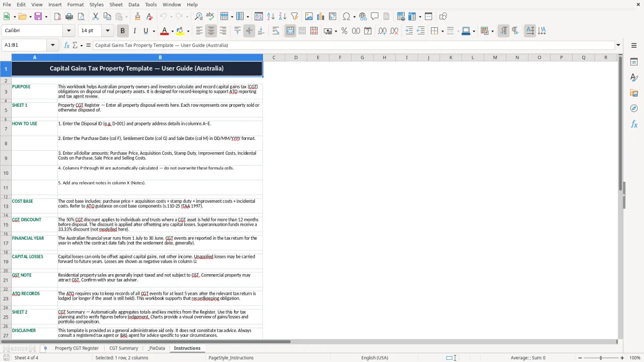This screenshot has height=362, width=644.
Task: Open the background color dropdown arrow
Action: coord(188,31)
